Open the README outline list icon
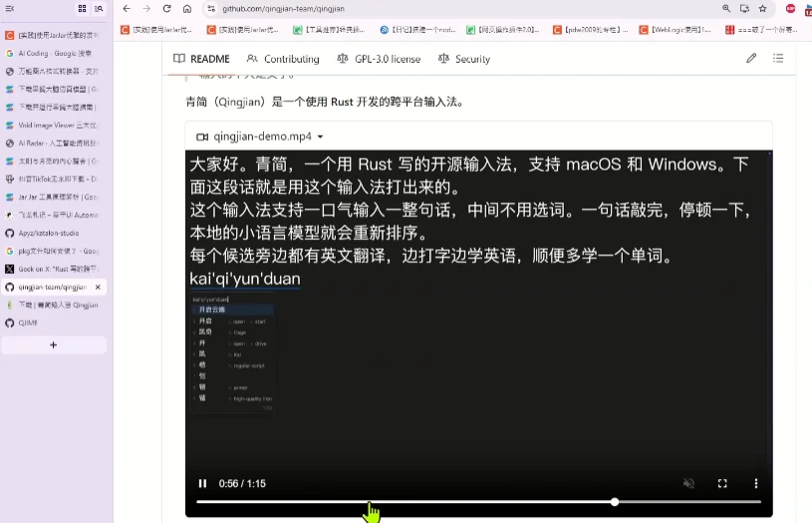 (778, 58)
